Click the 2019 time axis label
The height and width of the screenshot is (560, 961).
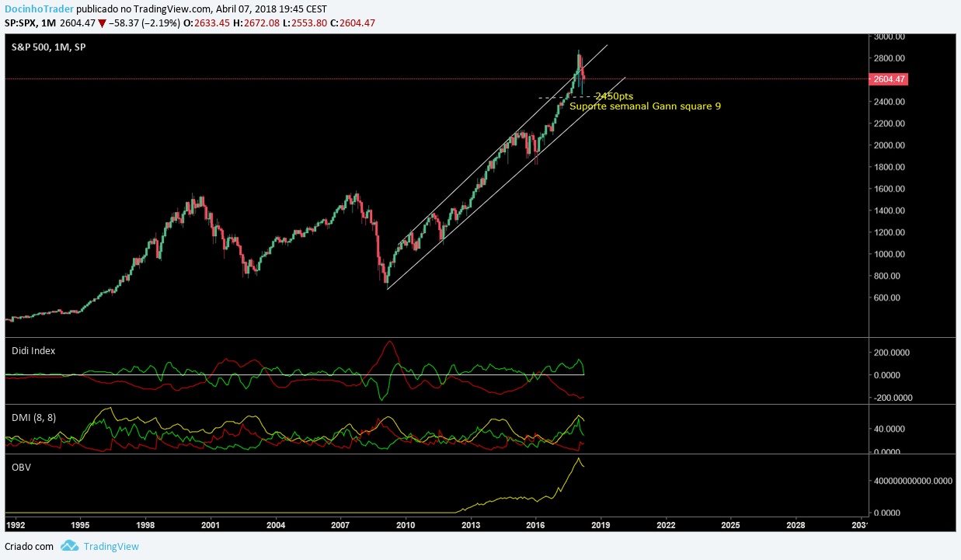[601, 526]
